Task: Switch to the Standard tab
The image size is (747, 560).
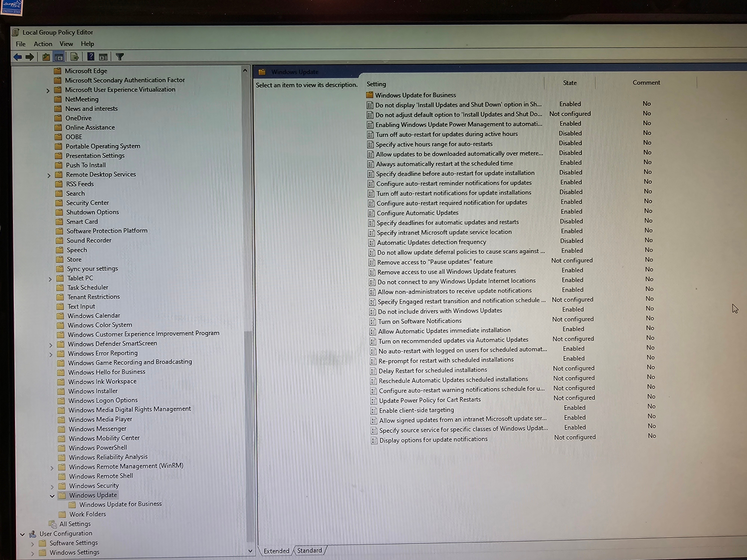Action: 309,550
